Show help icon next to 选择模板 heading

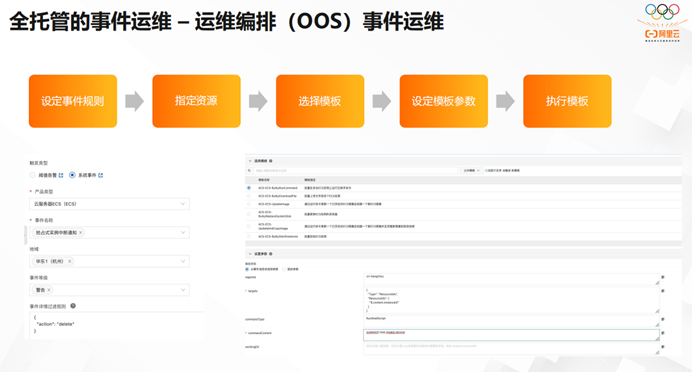pos(271,161)
